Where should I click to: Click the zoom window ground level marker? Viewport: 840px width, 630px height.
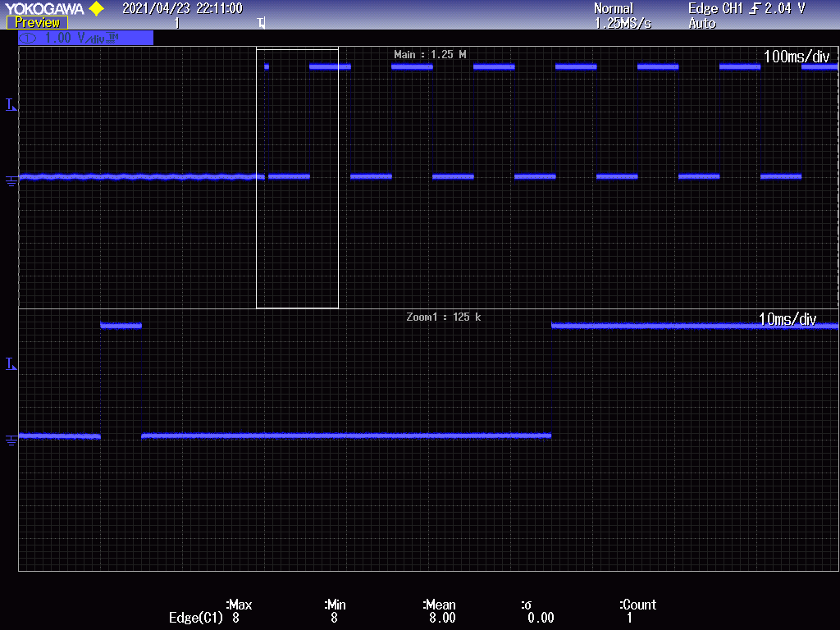(11, 441)
